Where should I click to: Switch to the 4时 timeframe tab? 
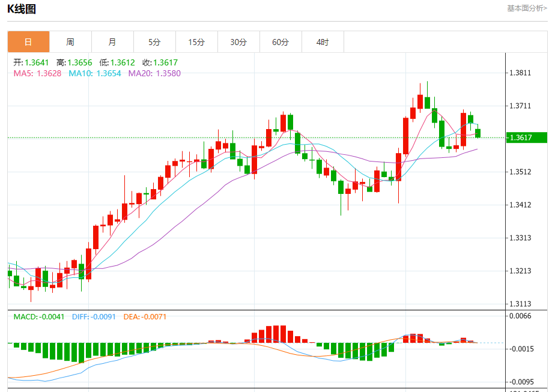pyautogui.click(x=323, y=42)
